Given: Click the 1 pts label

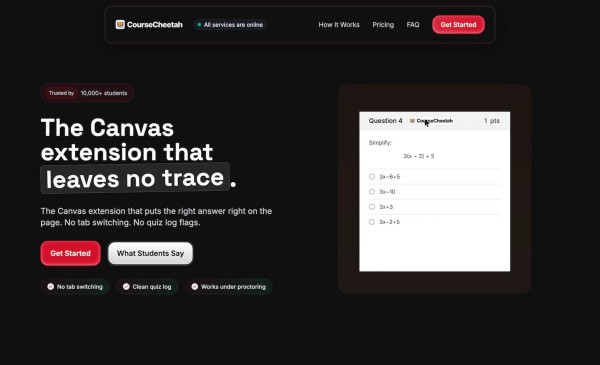Looking at the screenshot, I should tap(492, 121).
